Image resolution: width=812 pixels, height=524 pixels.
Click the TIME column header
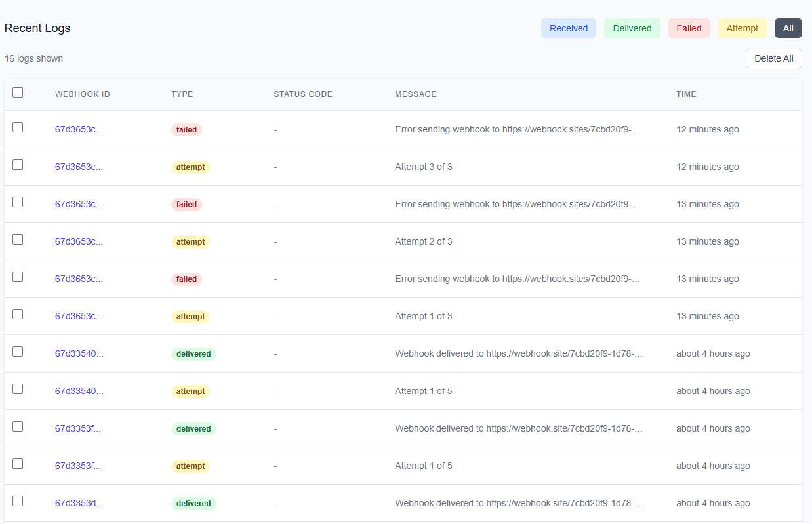pos(686,94)
